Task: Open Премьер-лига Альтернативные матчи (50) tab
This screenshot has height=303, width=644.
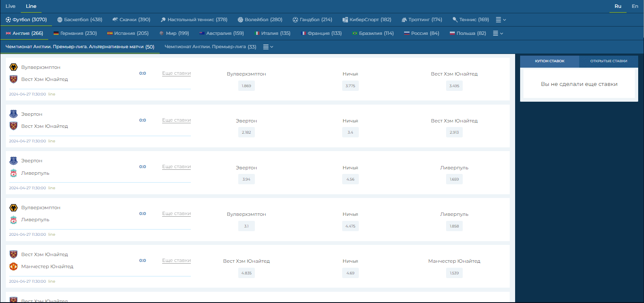Action: click(80, 47)
